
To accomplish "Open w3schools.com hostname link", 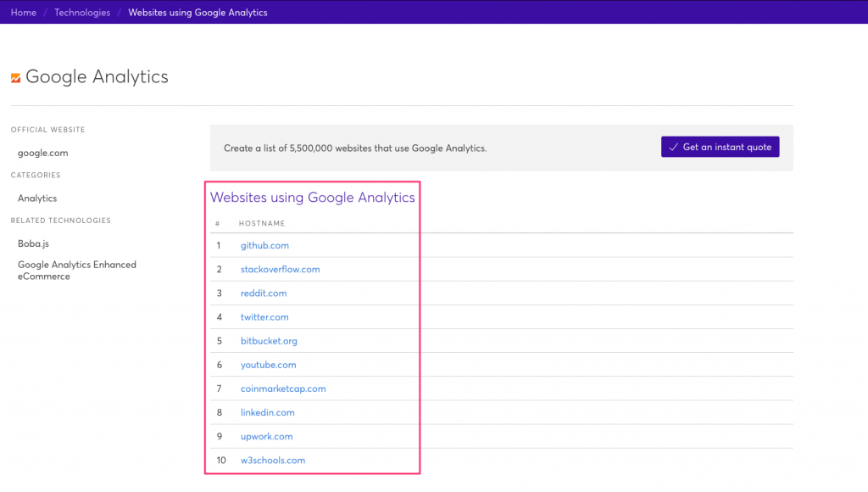I will (x=272, y=460).
